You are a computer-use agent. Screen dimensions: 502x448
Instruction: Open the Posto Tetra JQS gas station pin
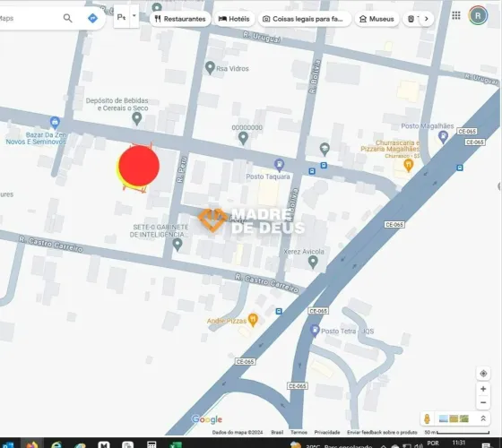[315, 331]
